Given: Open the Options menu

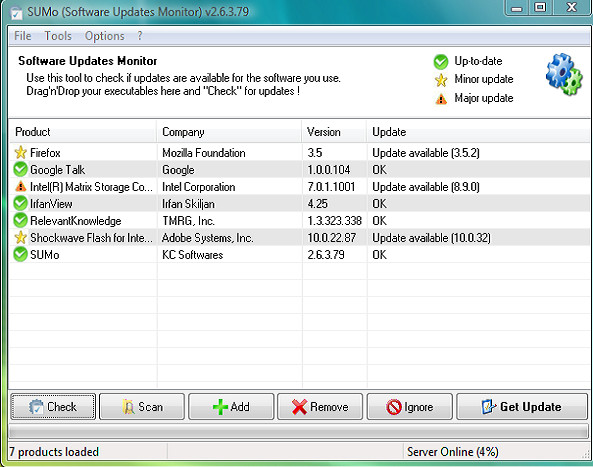Looking at the screenshot, I should [x=104, y=36].
